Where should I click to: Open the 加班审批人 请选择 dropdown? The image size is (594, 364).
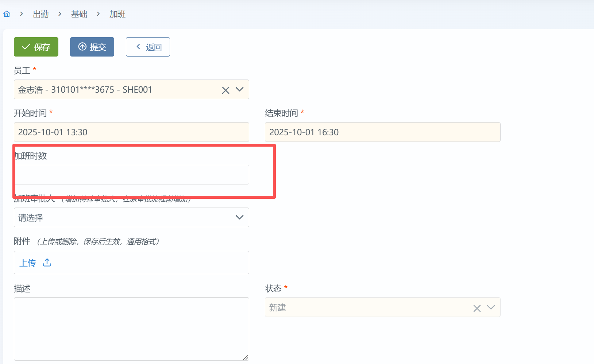pyautogui.click(x=131, y=217)
